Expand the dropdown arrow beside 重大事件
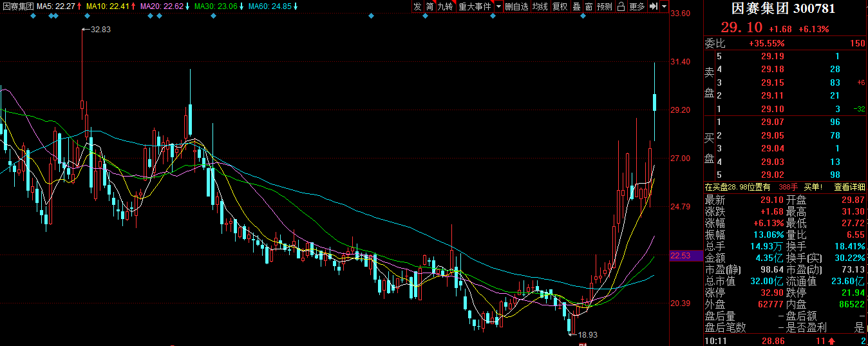 point(498,6)
